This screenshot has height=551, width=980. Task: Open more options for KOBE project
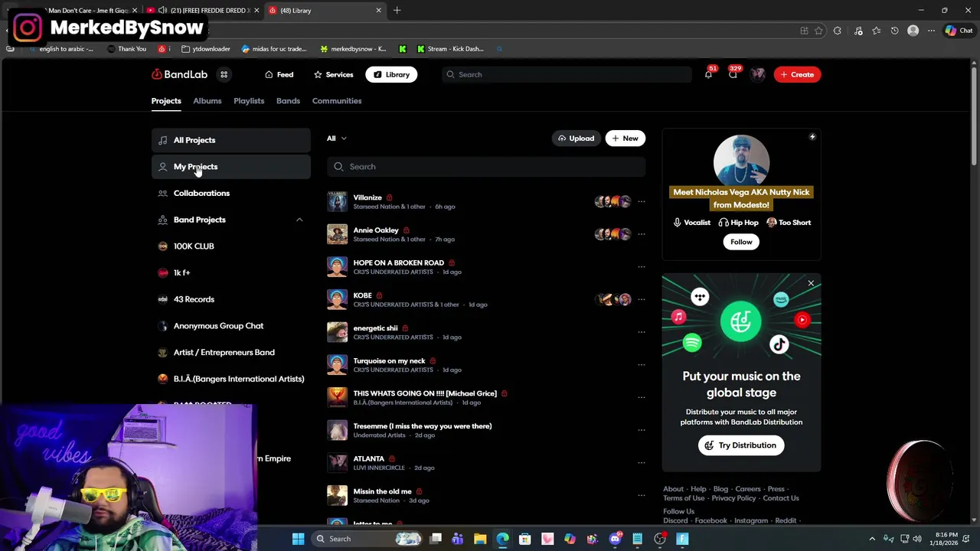tap(642, 299)
